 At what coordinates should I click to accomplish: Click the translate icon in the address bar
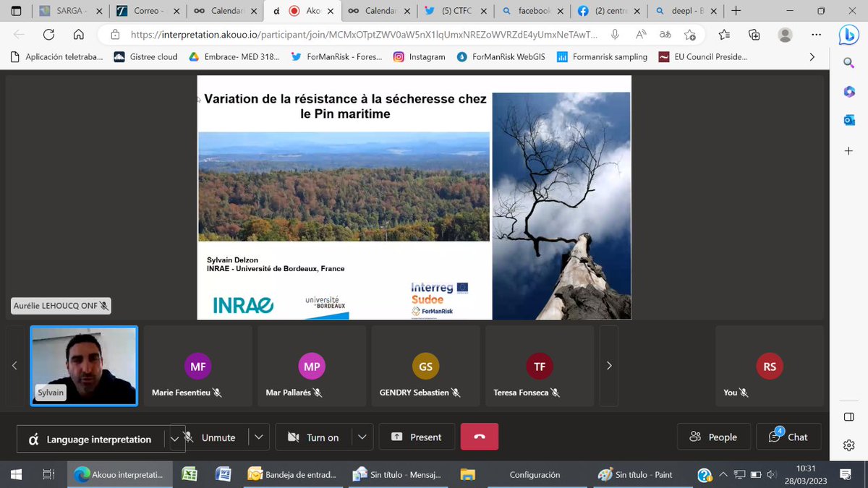[665, 34]
